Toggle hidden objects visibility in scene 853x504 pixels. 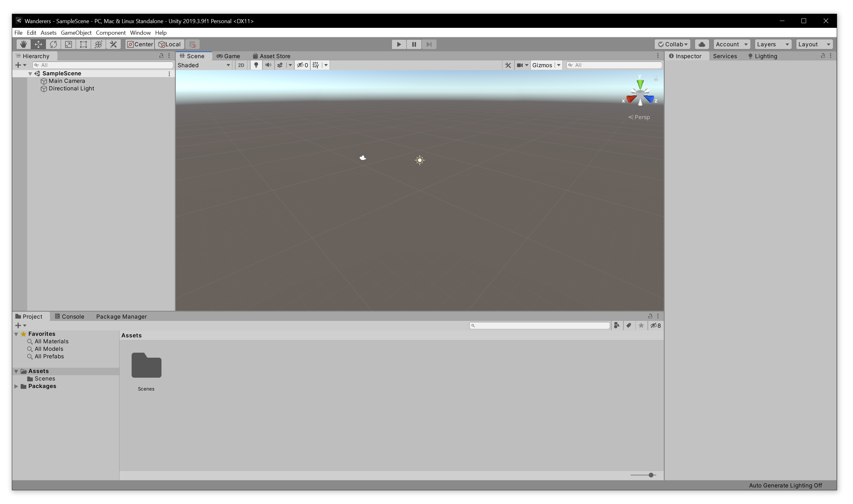[303, 65]
